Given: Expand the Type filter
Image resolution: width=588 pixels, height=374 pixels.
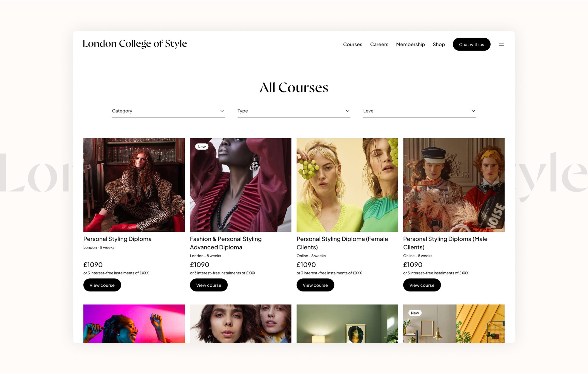Looking at the screenshot, I should click(x=294, y=111).
